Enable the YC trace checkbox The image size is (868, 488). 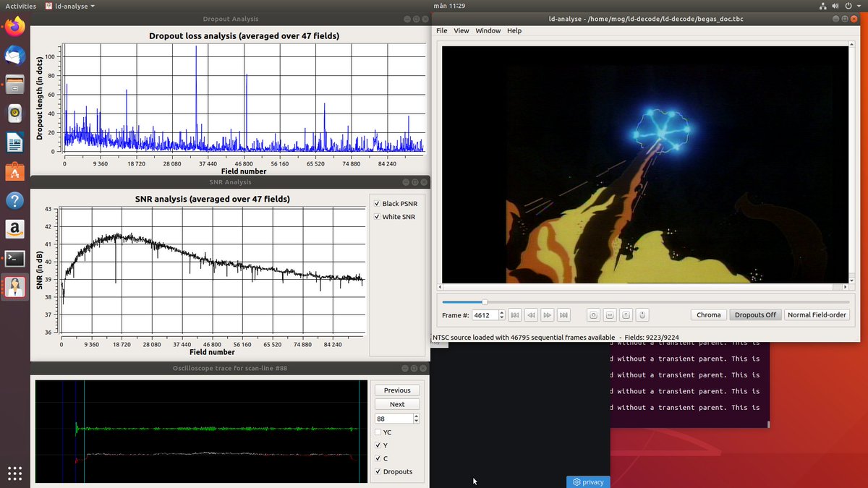(377, 432)
